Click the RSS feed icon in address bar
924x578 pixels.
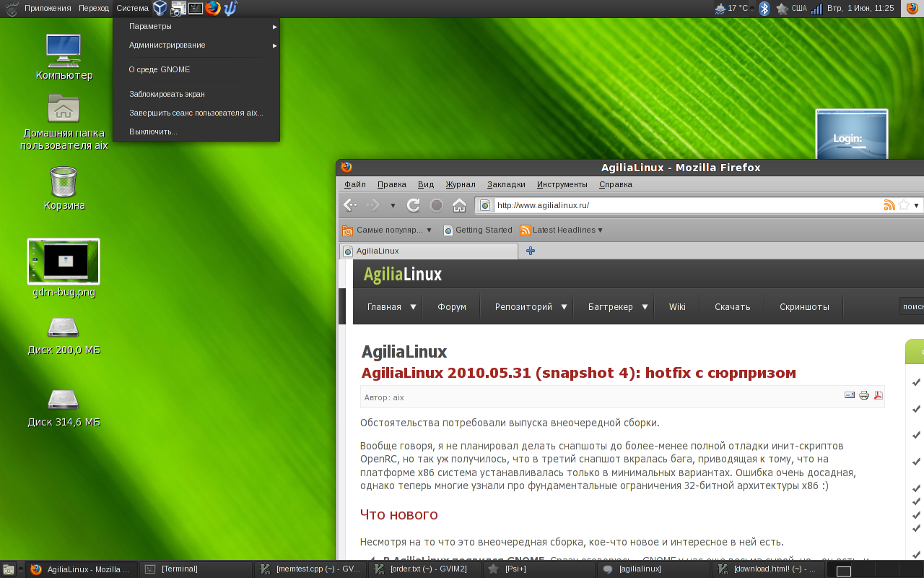(x=889, y=205)
